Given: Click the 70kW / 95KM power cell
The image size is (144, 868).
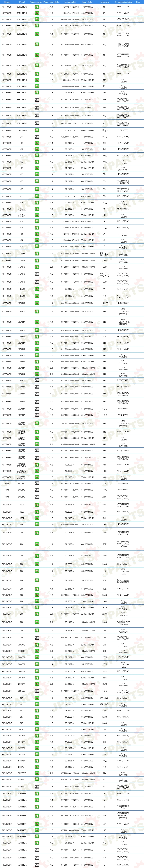Looking at the screenshot, I should tap(87, 471).
